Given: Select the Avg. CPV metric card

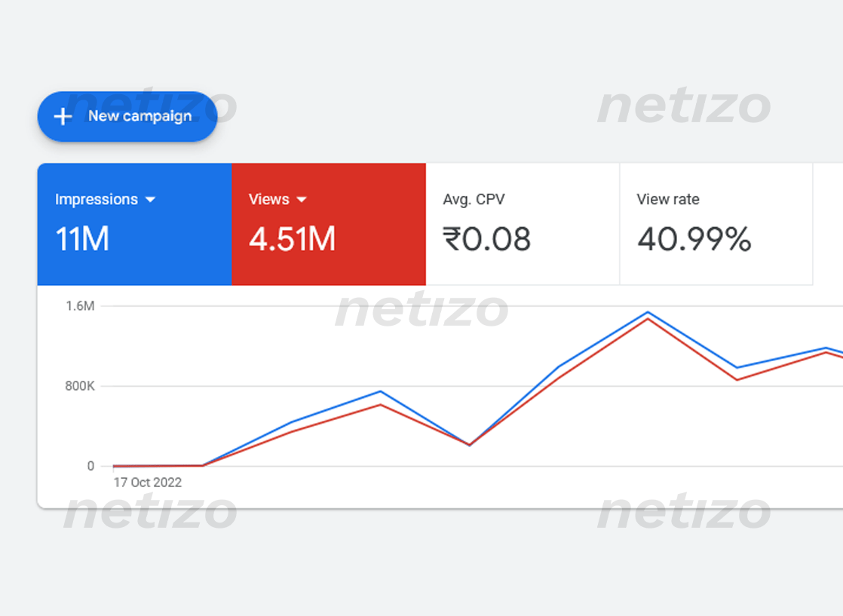Looking at the screenshot, I should pyautogui.click(x=523, y=224).
